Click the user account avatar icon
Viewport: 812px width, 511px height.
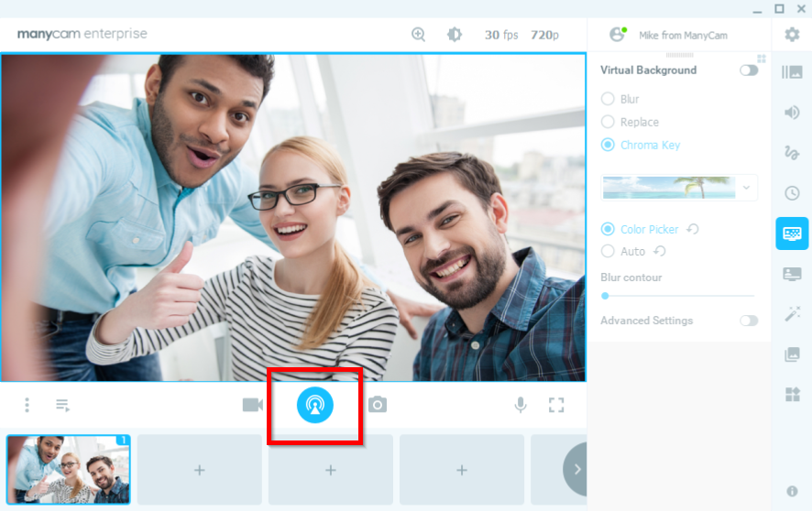618,35
